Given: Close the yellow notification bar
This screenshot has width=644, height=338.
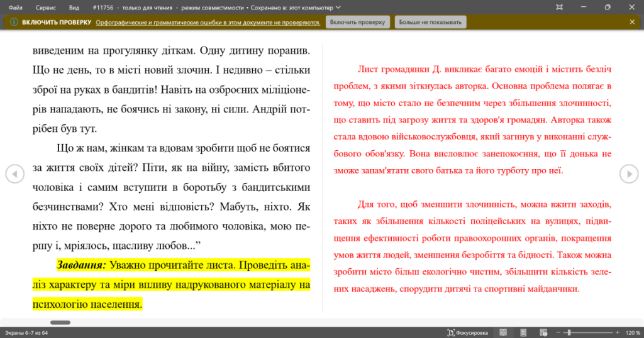Looking at the screenshot, I should pyautogui.click(x=632, y=22).
